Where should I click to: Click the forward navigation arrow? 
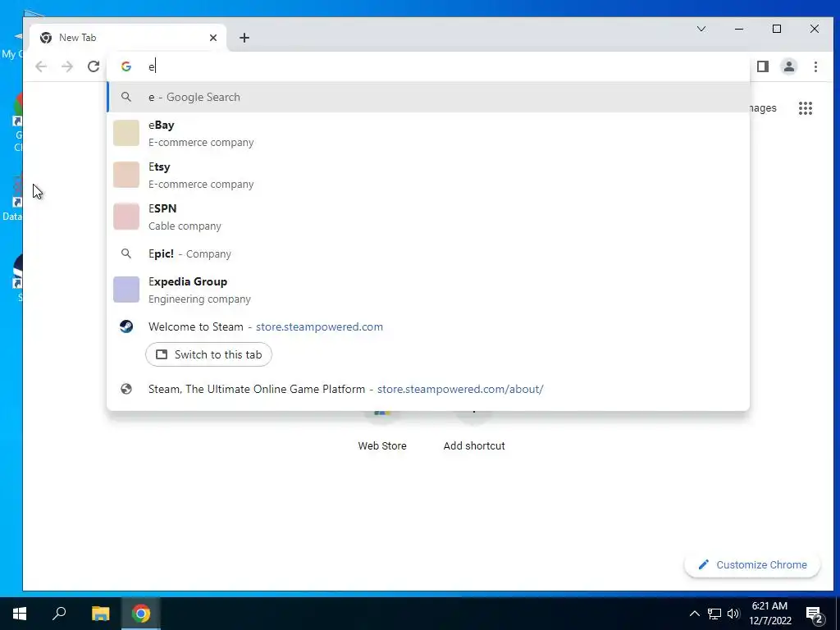pos(67,66)
